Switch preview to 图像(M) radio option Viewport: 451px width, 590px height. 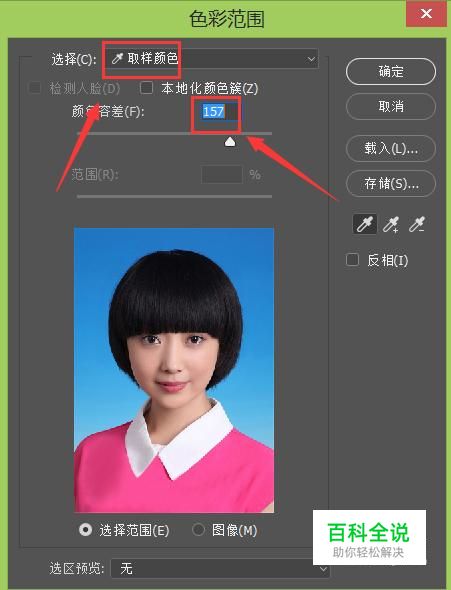198,530
